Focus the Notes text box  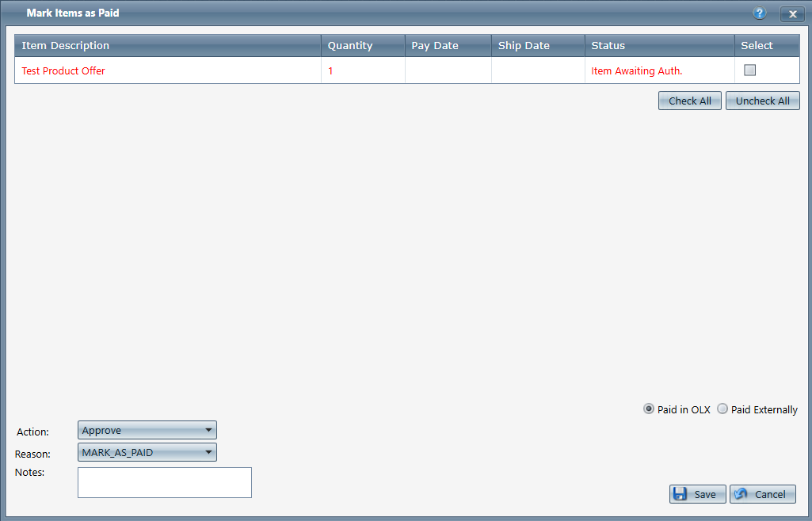pyautogui.click(x=164, y=482)
